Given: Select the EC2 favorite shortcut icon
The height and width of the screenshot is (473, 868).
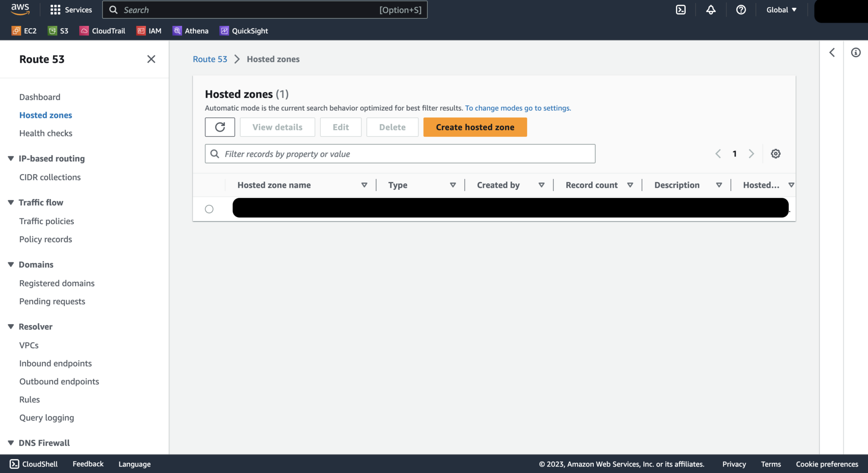Looking at the screenshot, I should click(17, 31).
